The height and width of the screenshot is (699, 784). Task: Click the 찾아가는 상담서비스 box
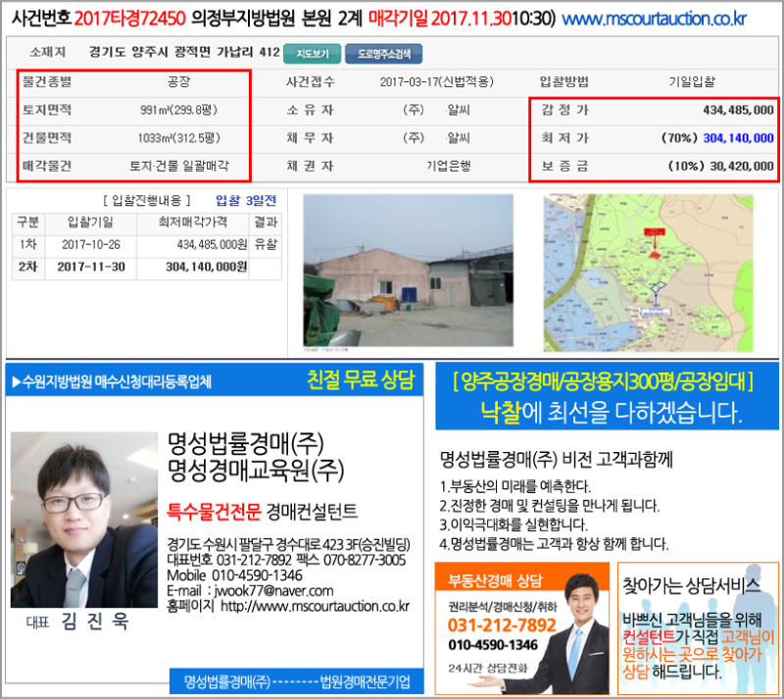[698, 628]
